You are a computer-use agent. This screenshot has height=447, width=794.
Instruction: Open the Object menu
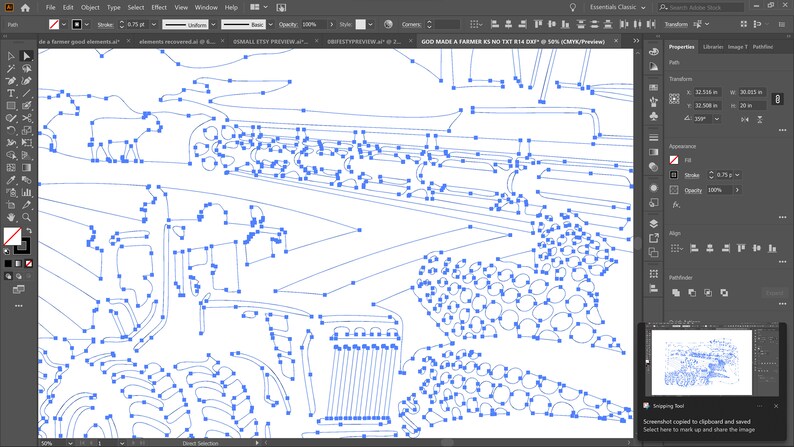click(x=90, y=8)
